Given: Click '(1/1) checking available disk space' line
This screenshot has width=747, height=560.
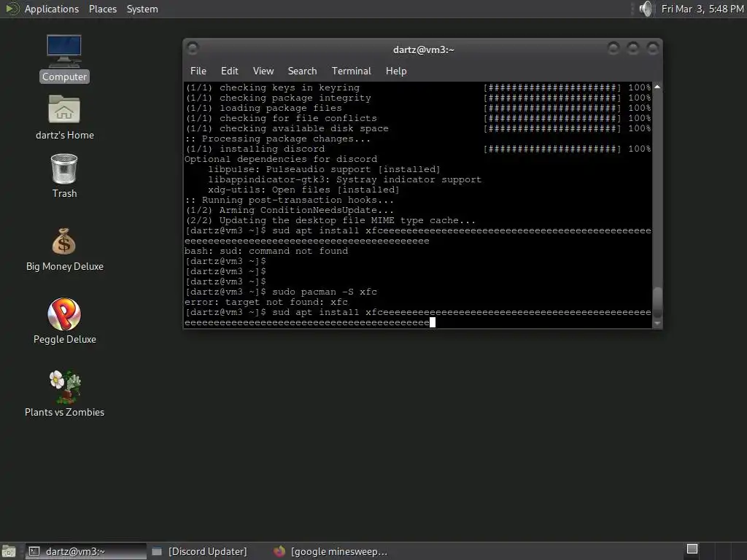Looking at the screenshot, I should click(x=286, y=128).
